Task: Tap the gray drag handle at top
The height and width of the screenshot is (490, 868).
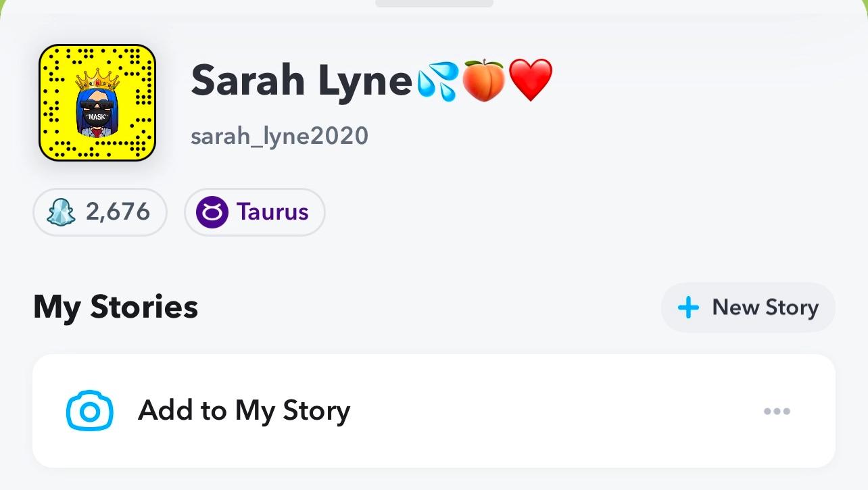Action: coord(434,3)
